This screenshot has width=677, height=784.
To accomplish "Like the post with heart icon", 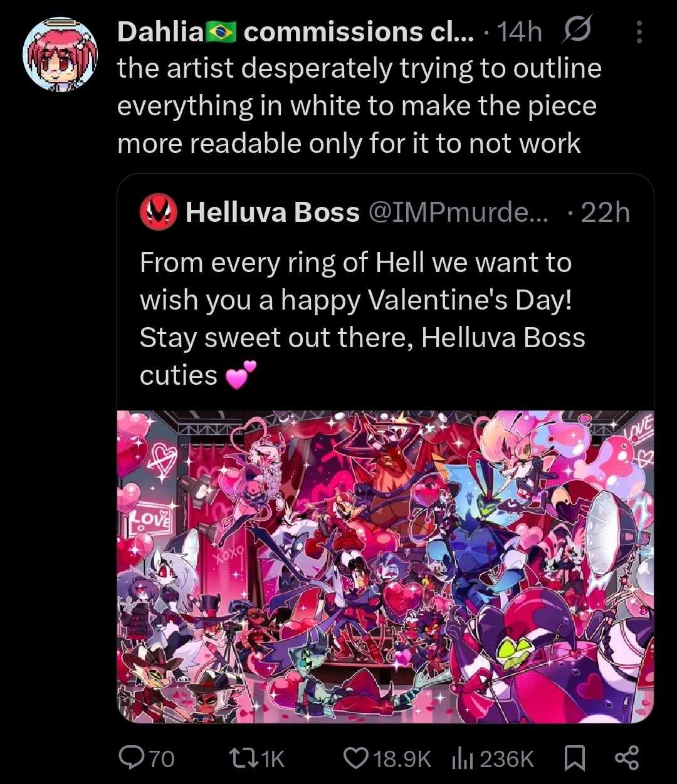I will coord(356,758).
